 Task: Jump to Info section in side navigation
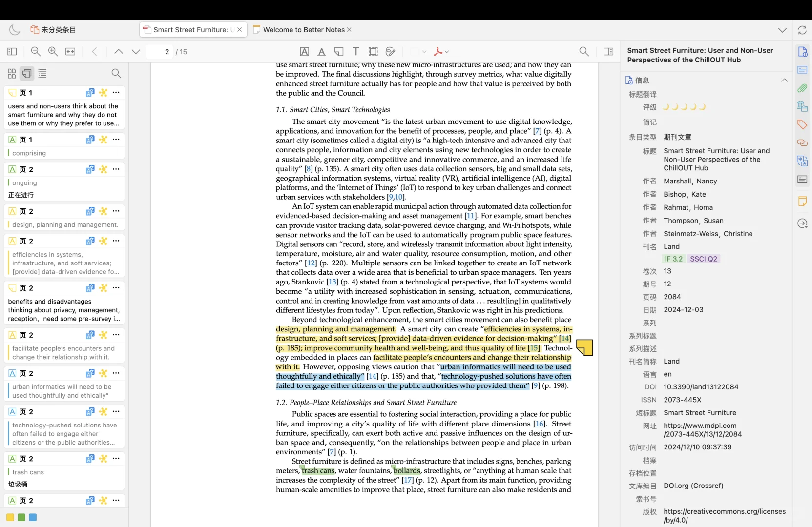pos(802,52)
